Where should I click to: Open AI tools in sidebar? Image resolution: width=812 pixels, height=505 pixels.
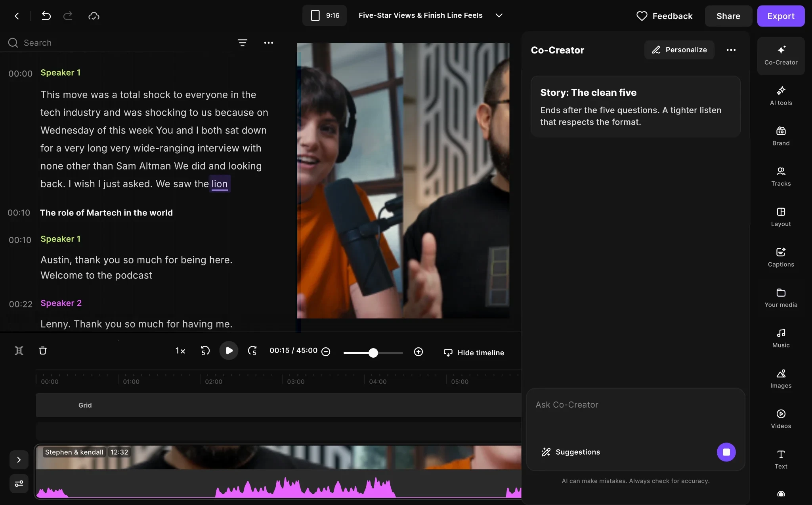coord(781,96)
